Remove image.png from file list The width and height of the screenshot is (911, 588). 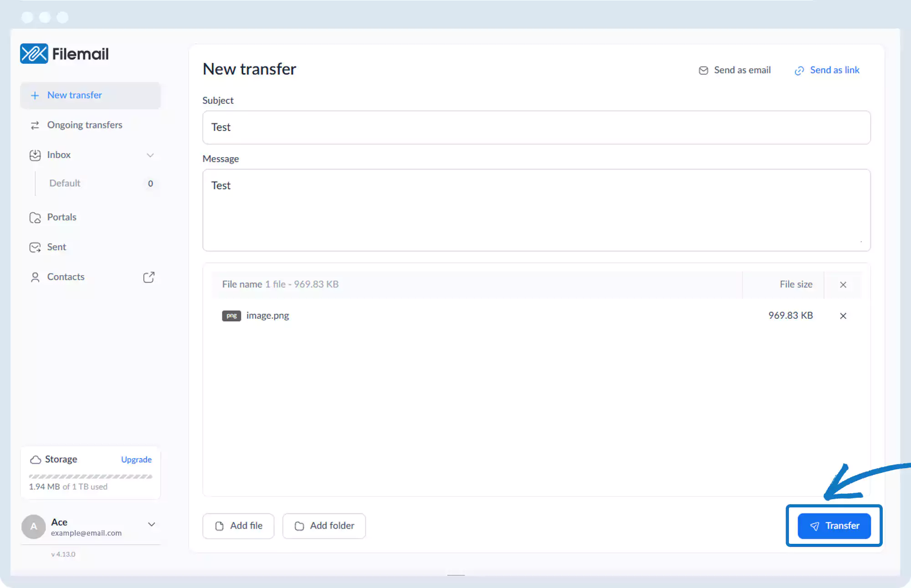click(843, 316)
